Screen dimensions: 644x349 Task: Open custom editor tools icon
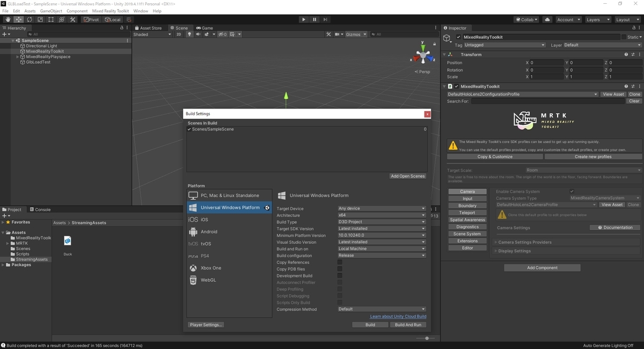tap(72, 19)
